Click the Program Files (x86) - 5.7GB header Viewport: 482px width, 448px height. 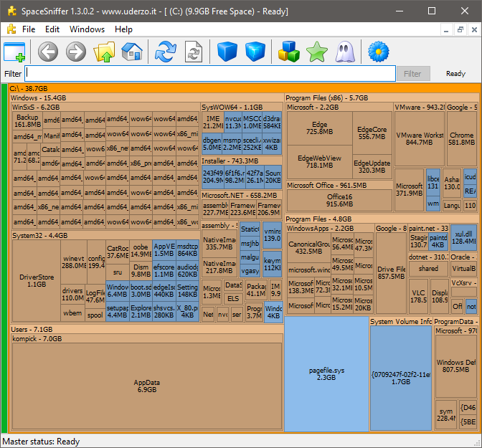(x=382, y=98)
